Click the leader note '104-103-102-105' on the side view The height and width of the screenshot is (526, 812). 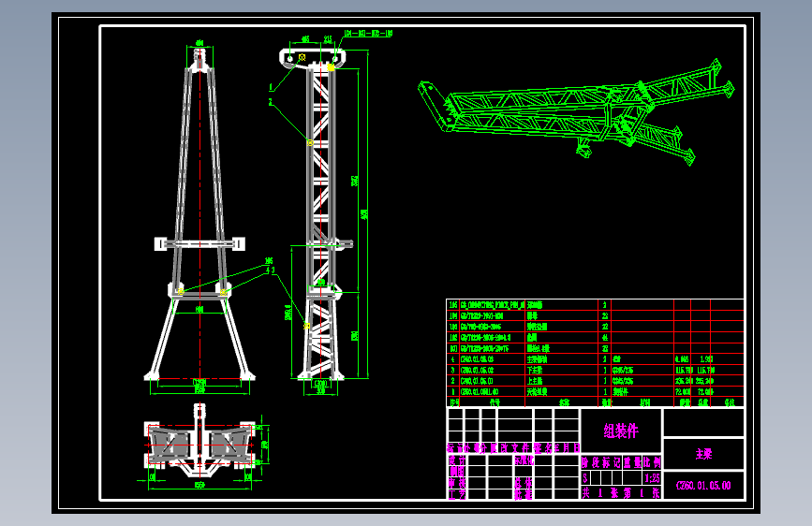(368, 34)
